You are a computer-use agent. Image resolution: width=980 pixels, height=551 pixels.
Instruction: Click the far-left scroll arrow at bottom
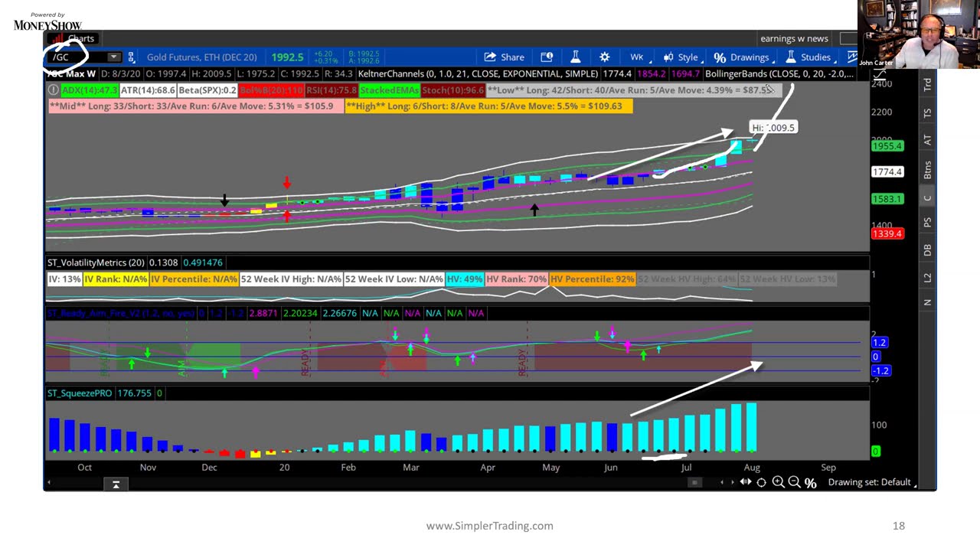pos(49,482)
